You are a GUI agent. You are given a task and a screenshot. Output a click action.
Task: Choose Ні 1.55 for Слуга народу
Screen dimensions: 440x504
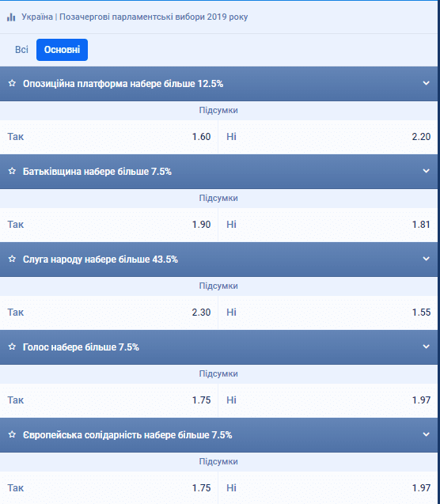[x=328, y=313]
